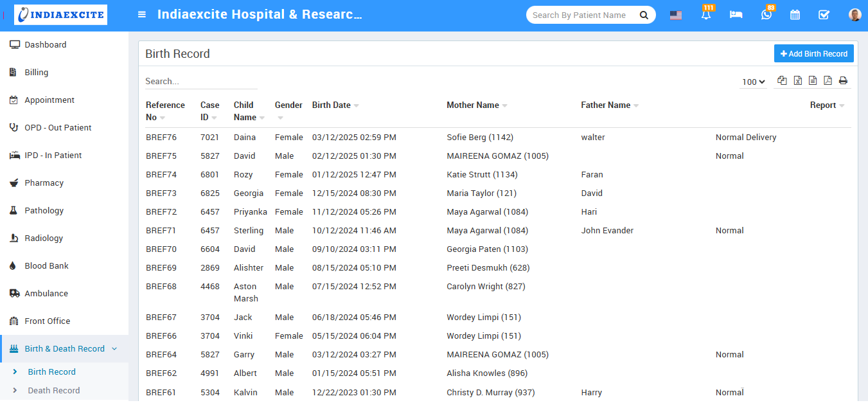Copy the table data to clipboard
This screenshot has height=412, width=868.
pos(782,80)
